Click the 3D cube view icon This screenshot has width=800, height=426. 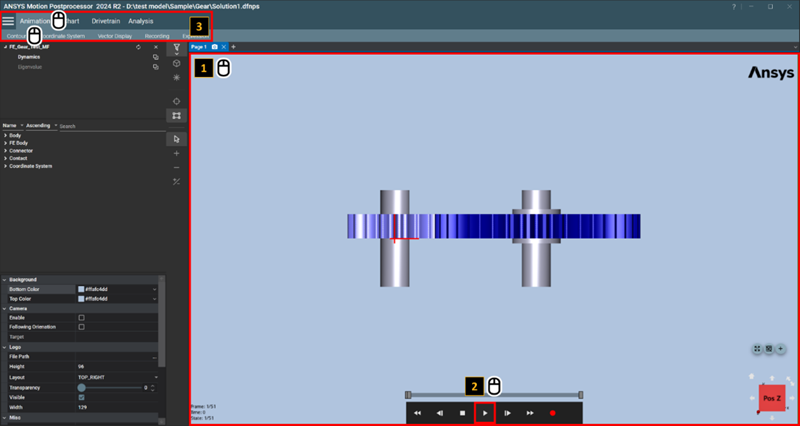click(x=177, y=63)
